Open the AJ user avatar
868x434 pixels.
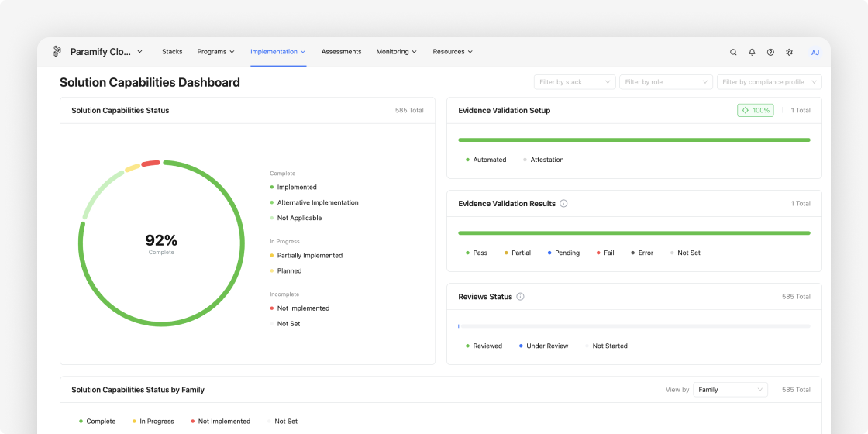pyautogui.click(x=815, y=53)
